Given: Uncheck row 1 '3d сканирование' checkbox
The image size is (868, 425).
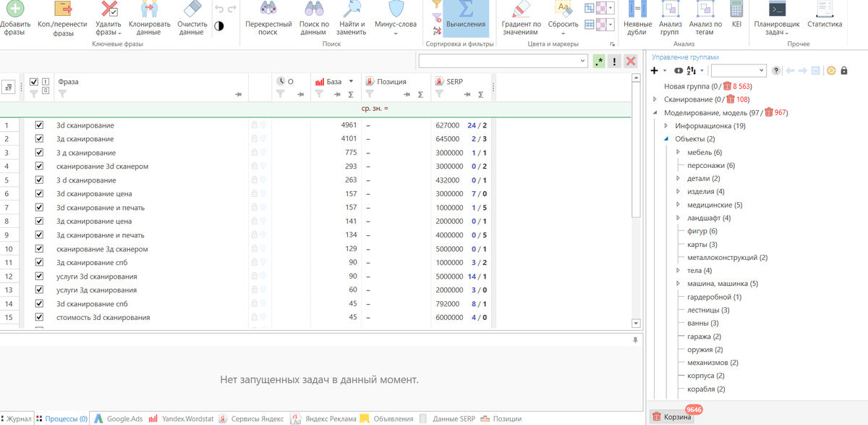Looking at the screenshot, I should pyautogui.click(x=39, y=125).
